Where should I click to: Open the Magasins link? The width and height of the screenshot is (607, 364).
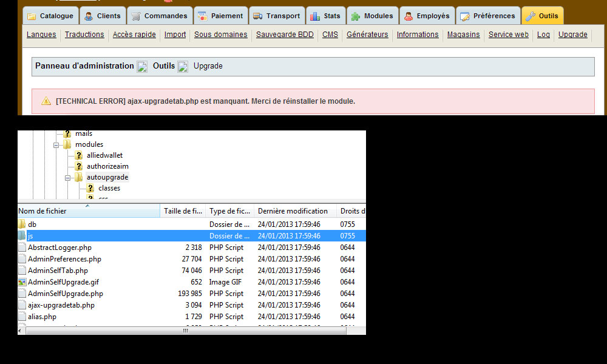coord(463,35)
